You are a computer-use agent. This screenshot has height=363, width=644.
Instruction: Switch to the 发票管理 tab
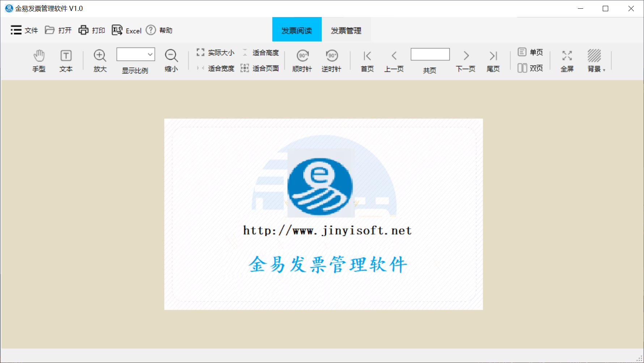click(346, 29)
